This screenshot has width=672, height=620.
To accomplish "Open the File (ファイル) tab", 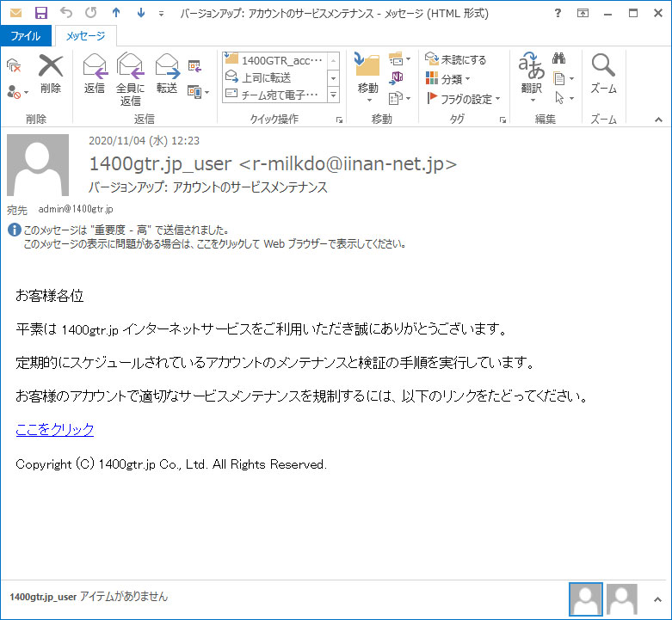I will point(26,36).
